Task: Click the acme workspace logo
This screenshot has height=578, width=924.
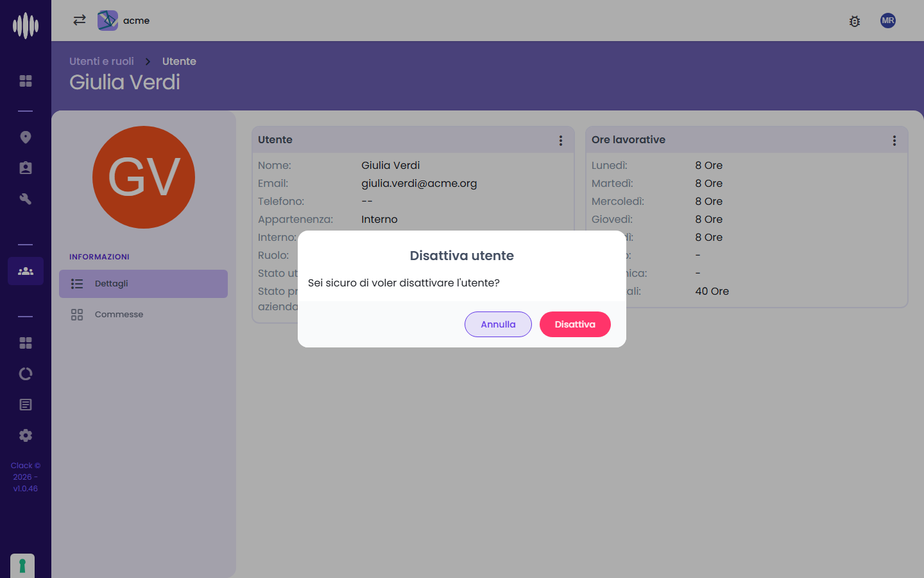Action: tap(108, 21)
